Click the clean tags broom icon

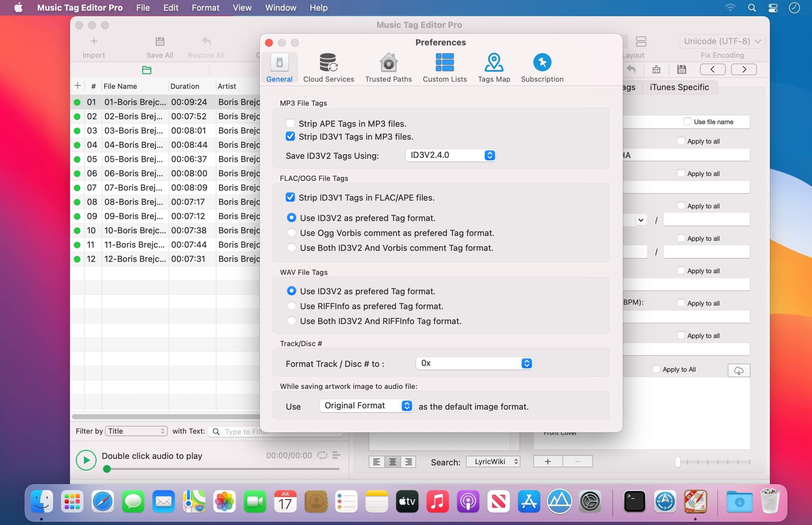click(x=656, y=69)
